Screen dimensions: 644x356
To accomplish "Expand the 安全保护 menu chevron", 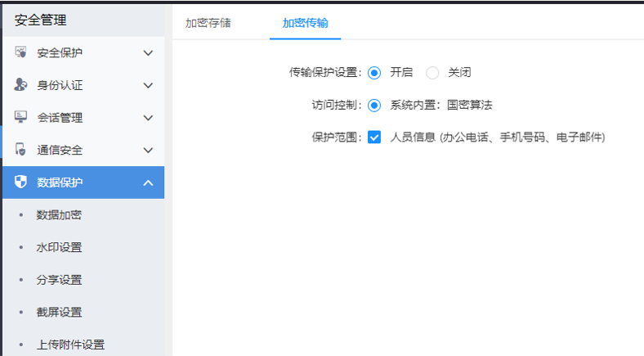I will 148,53.
